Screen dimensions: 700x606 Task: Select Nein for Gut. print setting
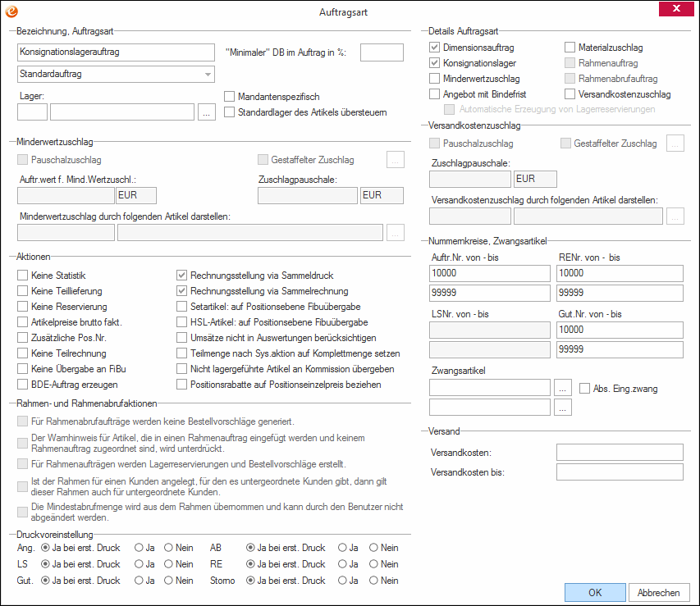168,581
